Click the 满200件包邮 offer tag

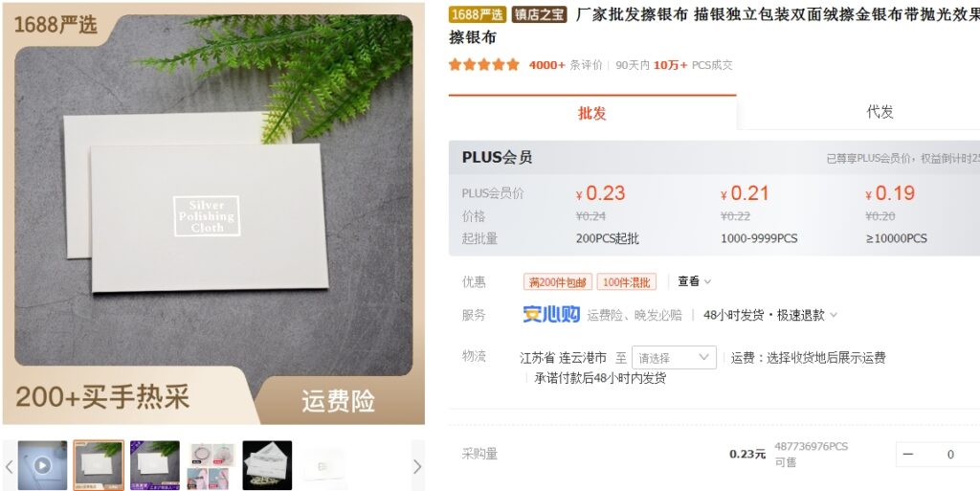point(558,282)
